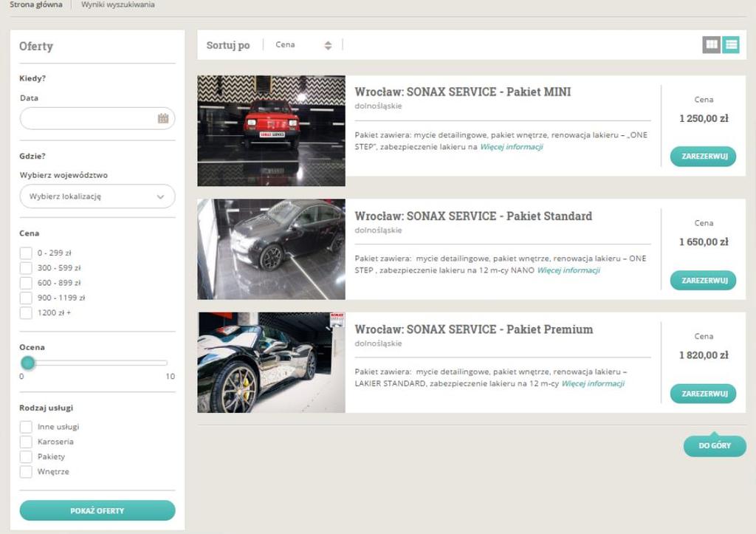Open Więcej informacji for Pakiet Standard
The width and height of the screenshot is (756, 534).
pos(568,270)
